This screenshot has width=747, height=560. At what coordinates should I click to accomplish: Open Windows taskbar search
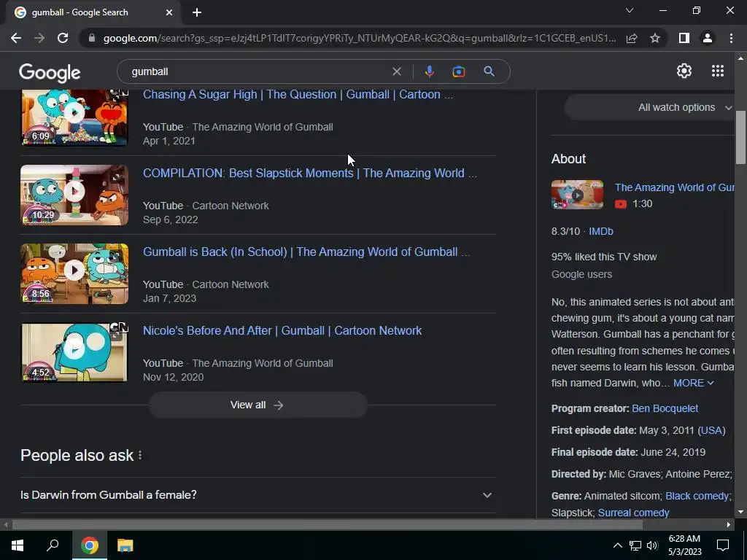coord(53,545)
